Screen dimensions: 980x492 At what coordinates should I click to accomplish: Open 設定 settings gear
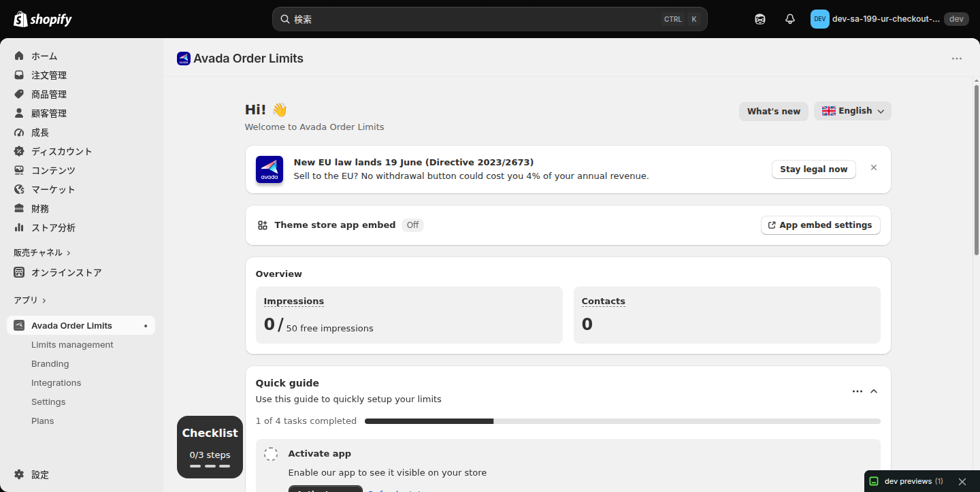click(x=19, y=474)
